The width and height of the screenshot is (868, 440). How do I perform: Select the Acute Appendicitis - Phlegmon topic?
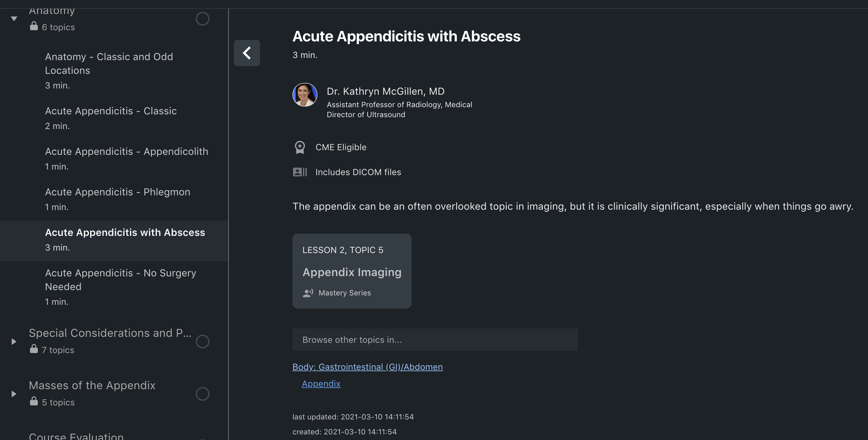[117, 192]
